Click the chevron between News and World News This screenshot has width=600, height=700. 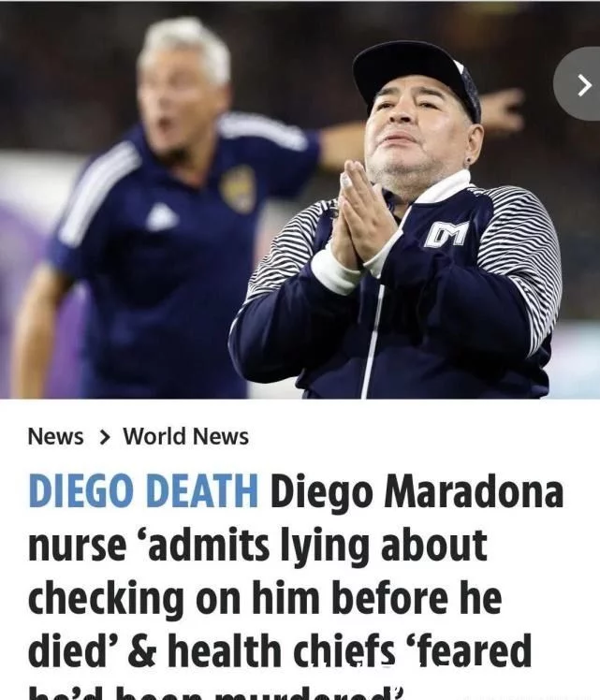point(104,437)
